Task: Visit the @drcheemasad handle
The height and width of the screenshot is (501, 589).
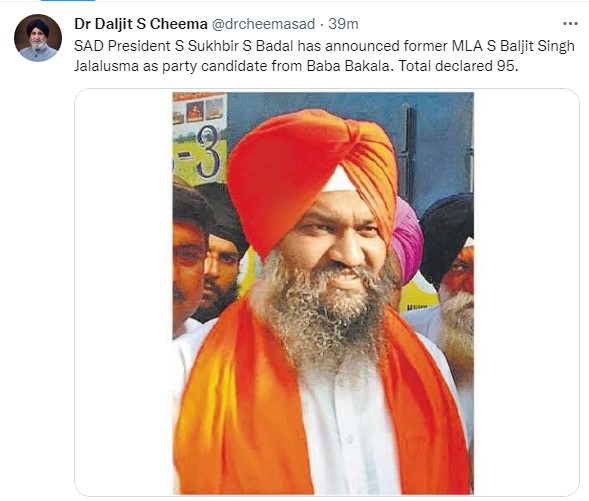Action: (263, 24)
